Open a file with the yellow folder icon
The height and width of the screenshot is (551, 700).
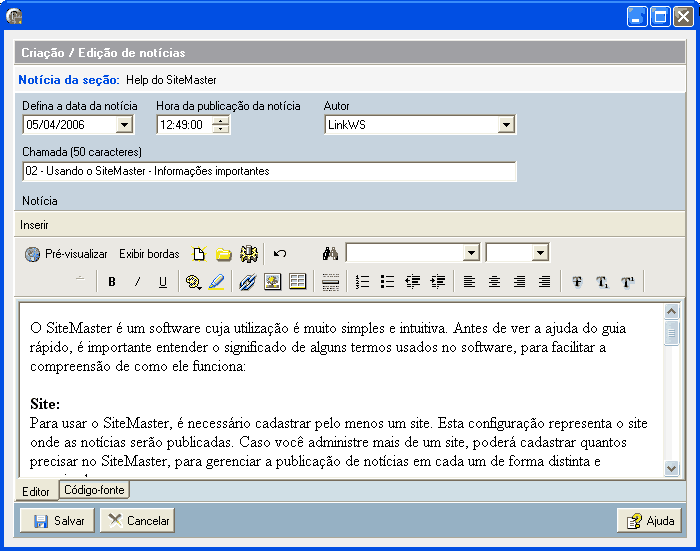tap(224, 254)
